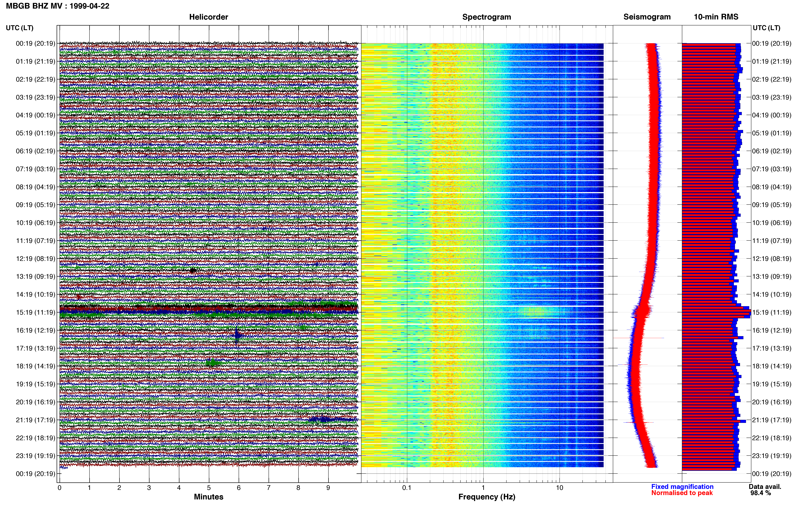
Task: Click left time label 21:19 (17:19)
Action: [x=36, y=420]
